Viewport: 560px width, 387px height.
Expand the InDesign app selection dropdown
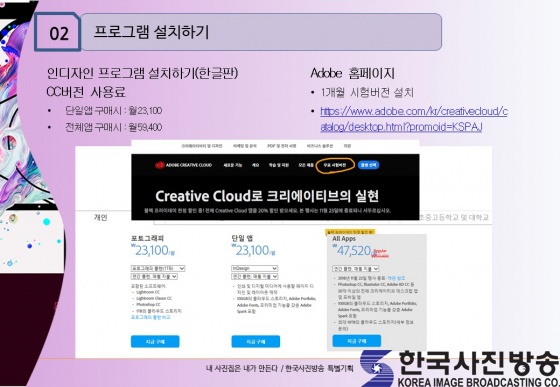(254, 268)
